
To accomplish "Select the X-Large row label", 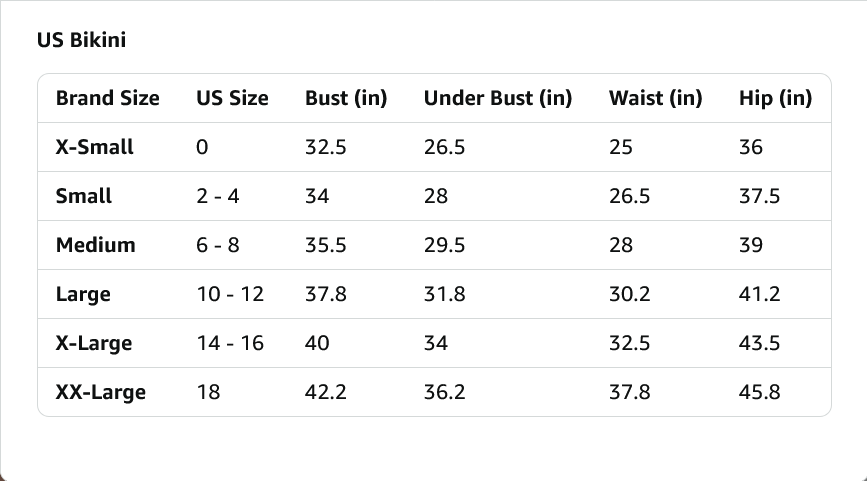I will click(x=94, y=343).
